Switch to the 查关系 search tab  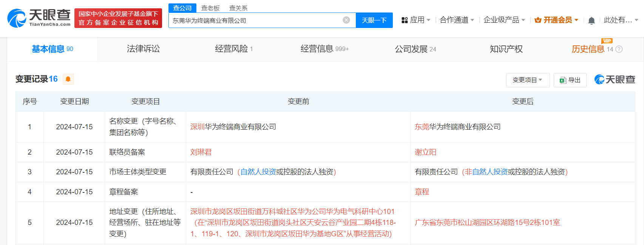pyautogui.click(x=238, y=8)
